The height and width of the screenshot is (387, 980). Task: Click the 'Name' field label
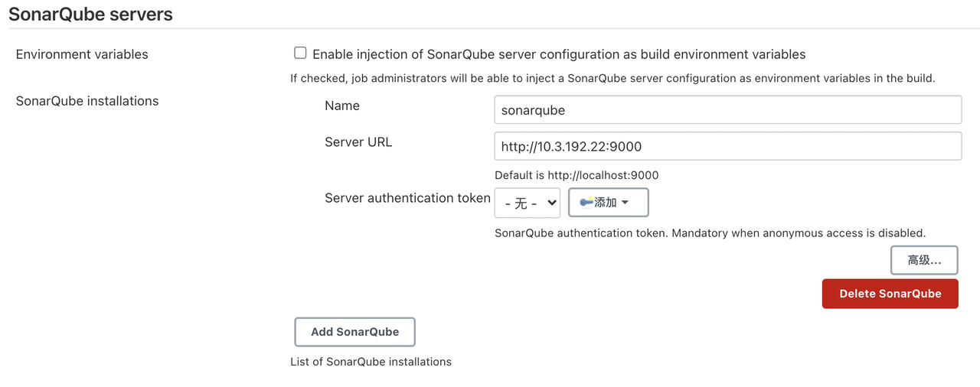point(341,106)
